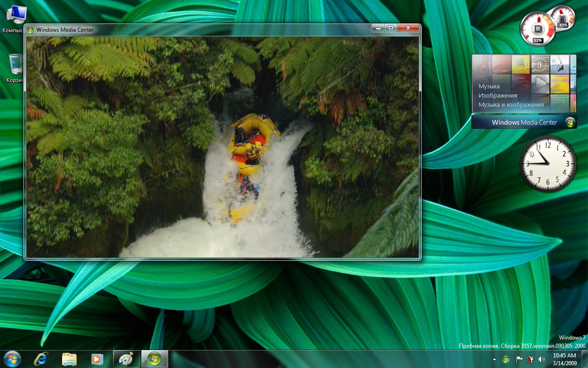The image size is (588, 368).
Task: Close the Windows Media Center window
Action: [407, 28]
